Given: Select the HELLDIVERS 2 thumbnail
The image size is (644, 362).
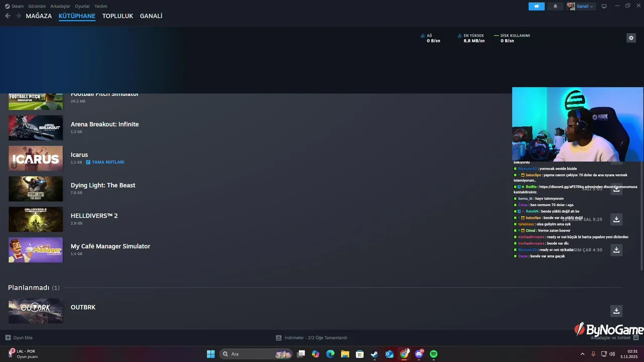Looking at the screenshot, I should 36,219.
